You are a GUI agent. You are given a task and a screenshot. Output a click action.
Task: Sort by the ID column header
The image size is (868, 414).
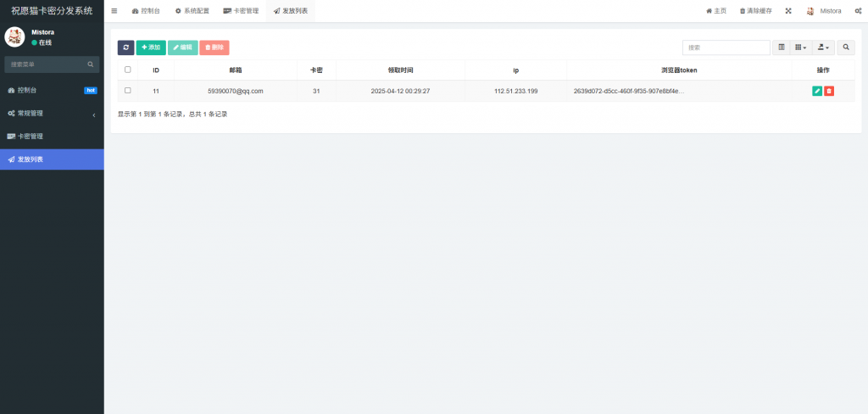(156, 70)
